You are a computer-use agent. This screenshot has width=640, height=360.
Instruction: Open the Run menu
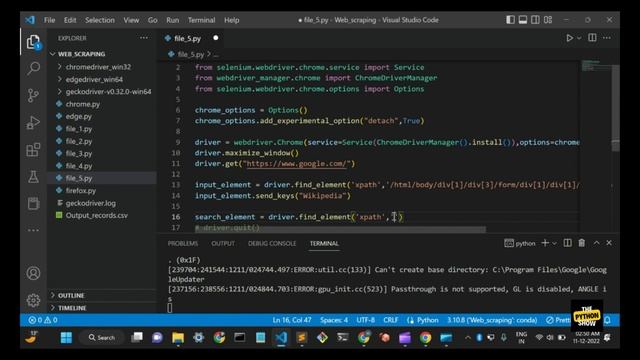[172, 20]
